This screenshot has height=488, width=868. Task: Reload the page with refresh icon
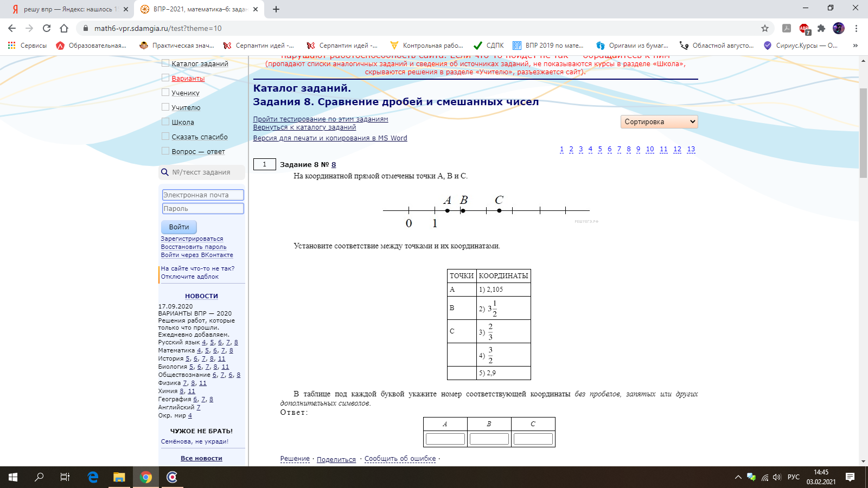click(47, 28)
